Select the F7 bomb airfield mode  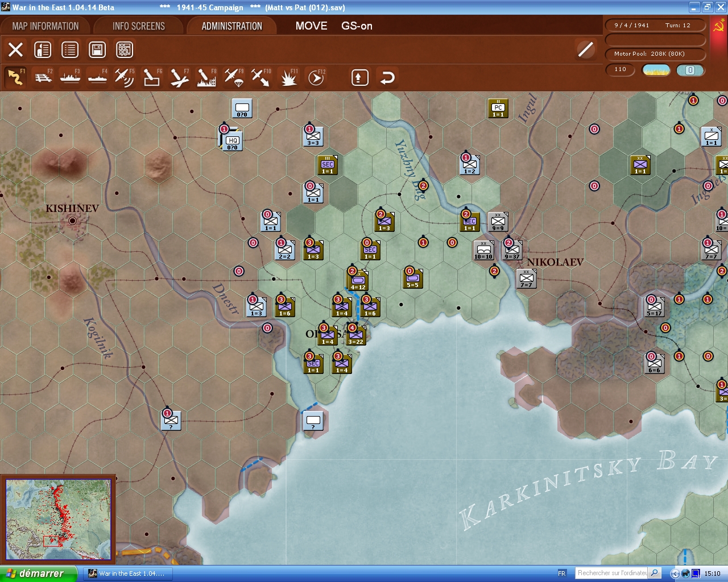click(x=179, y=77)
